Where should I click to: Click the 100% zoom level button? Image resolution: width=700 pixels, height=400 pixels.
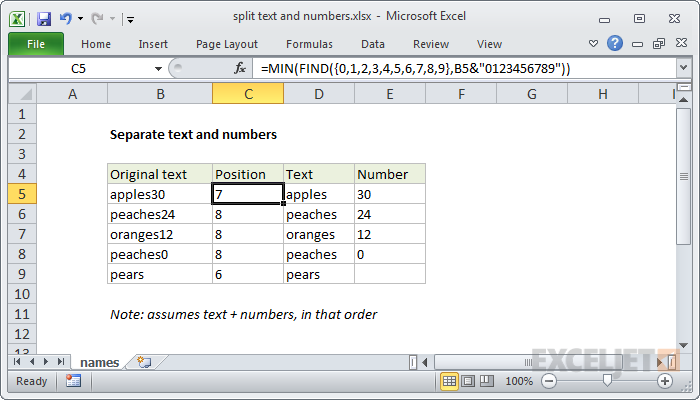point(518,381)
